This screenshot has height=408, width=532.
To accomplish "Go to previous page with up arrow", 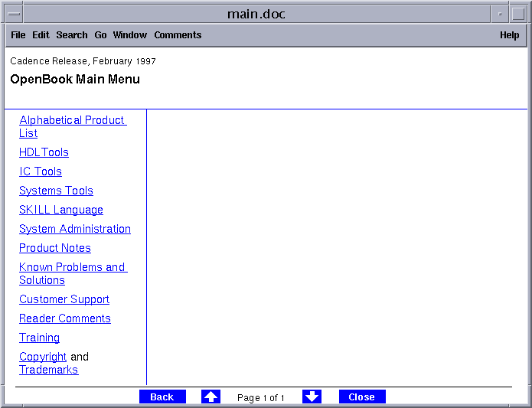I will [211, 397].
